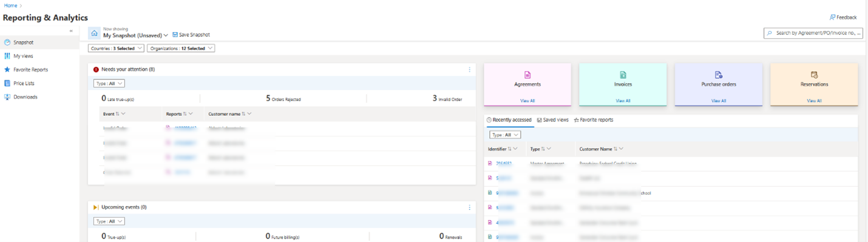Open the Type: All filter under Recently accessed
Image resolution: width=868 pixels, height=242 pixels.
(505, 135)
